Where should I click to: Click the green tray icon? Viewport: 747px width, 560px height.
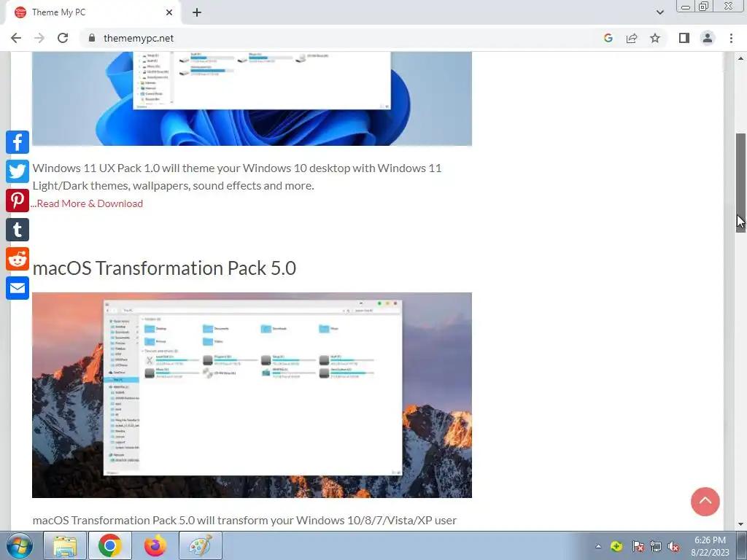coord(616,546)
